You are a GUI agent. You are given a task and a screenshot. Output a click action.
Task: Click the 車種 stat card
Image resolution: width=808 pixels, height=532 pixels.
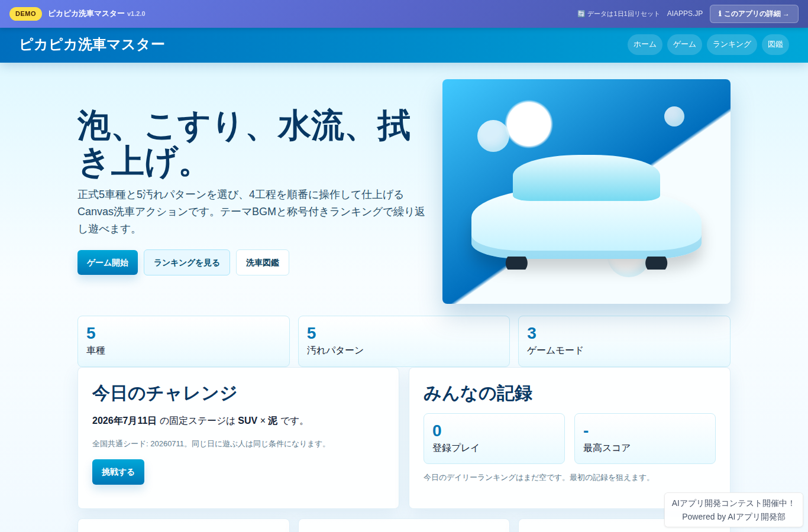pyautogui.click(x=183, y=341)
